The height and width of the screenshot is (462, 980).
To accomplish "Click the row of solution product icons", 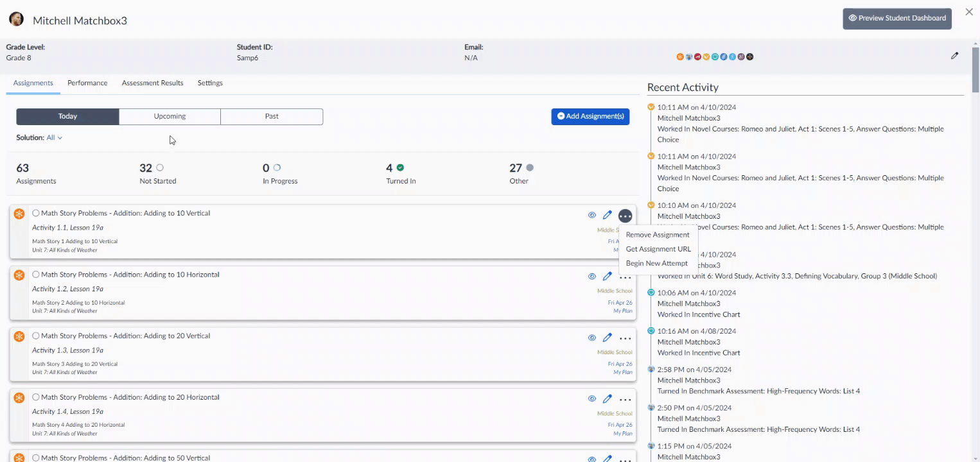I will point(715,56).
